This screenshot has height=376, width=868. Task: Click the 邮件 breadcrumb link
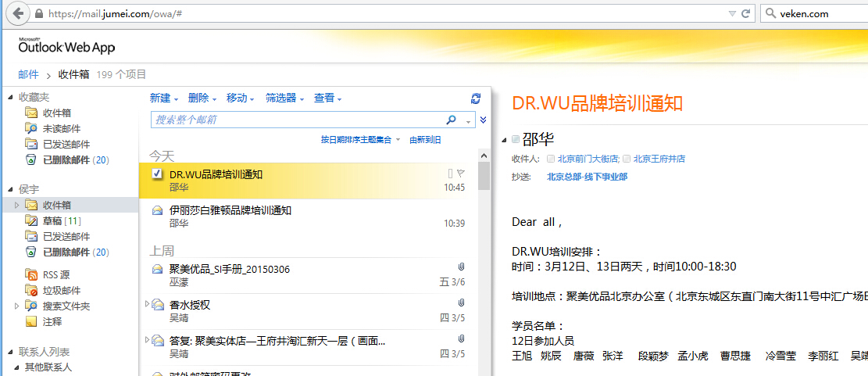coord(28,75)
